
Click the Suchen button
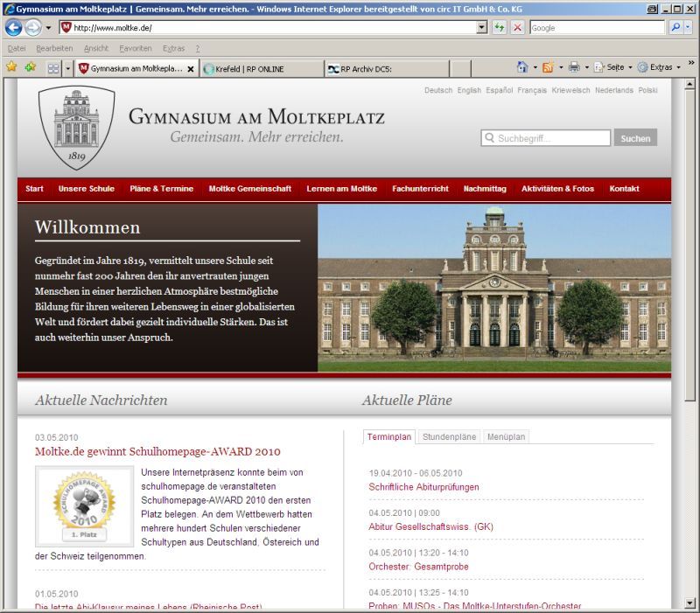(635, 138)
